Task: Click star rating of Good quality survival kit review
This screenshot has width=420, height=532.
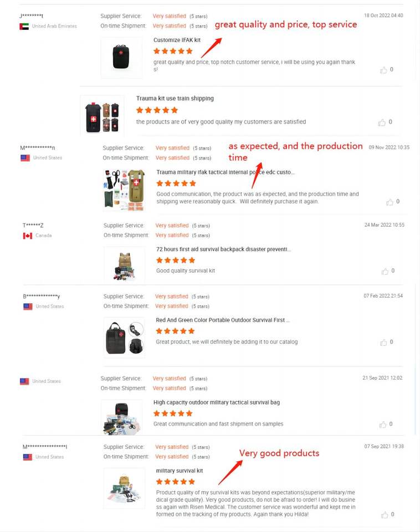Action: (176, 260)
